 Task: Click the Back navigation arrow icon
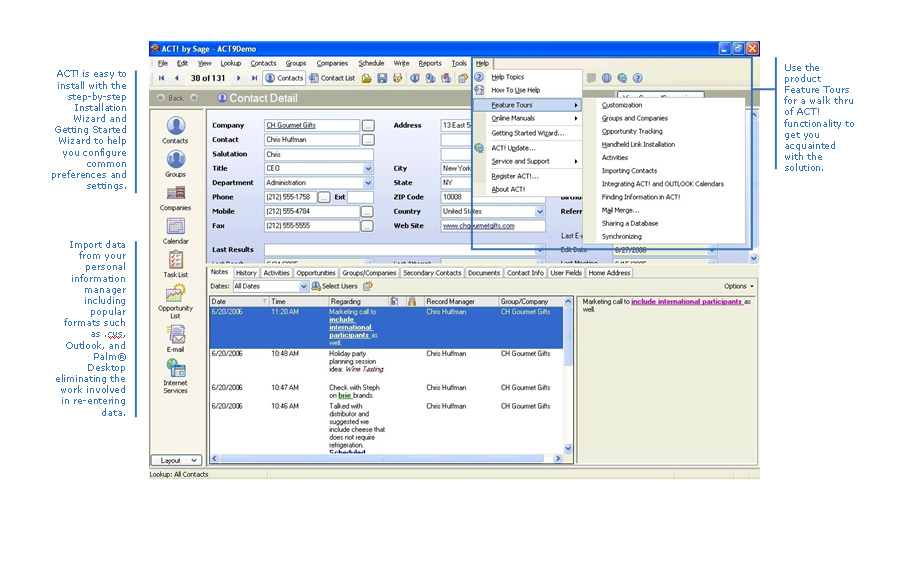(161, 98)
